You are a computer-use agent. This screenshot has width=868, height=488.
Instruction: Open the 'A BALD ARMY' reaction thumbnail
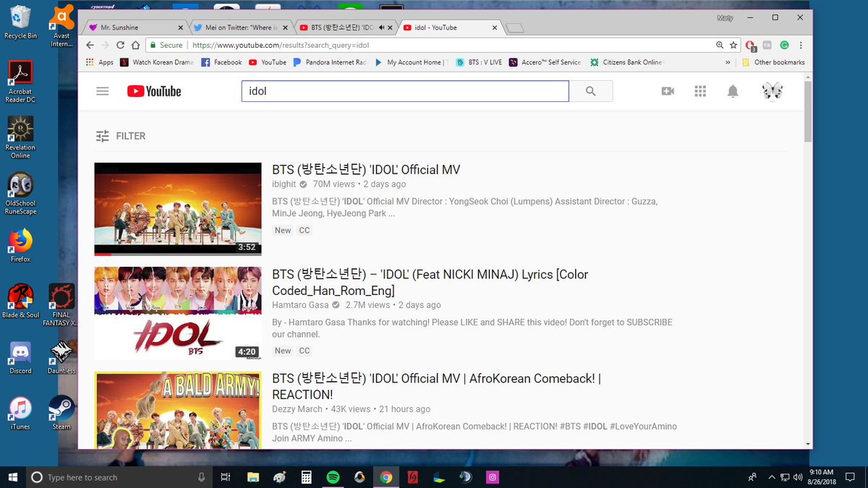[x=178, y=410]
